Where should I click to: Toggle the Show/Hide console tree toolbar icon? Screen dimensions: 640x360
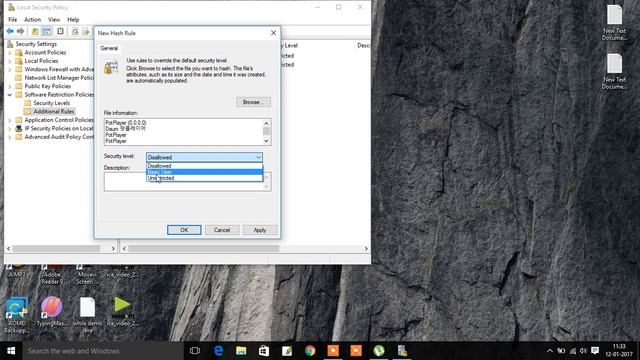point(47,31)
